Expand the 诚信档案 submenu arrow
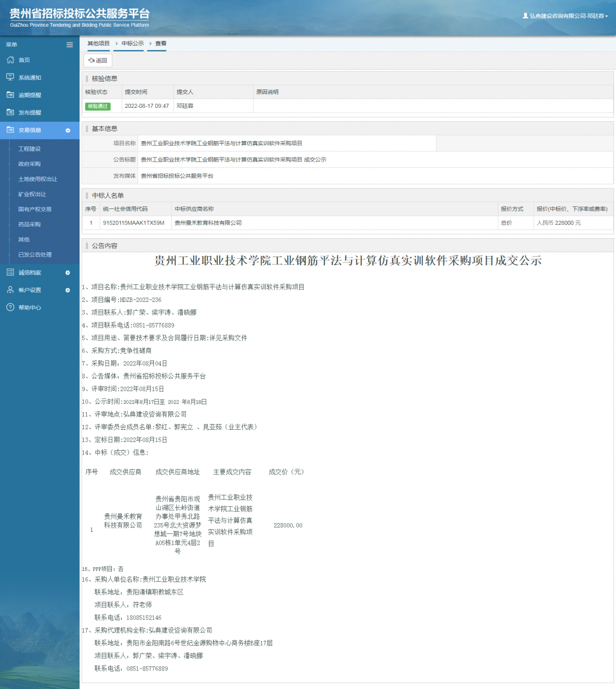Image resolution: width=616 pixels, height=689 pixels. coord(68,273)
